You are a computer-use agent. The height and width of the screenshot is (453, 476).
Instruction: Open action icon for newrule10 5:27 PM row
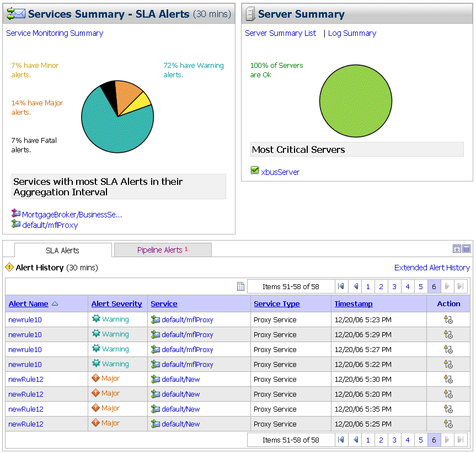coord(448,349)
